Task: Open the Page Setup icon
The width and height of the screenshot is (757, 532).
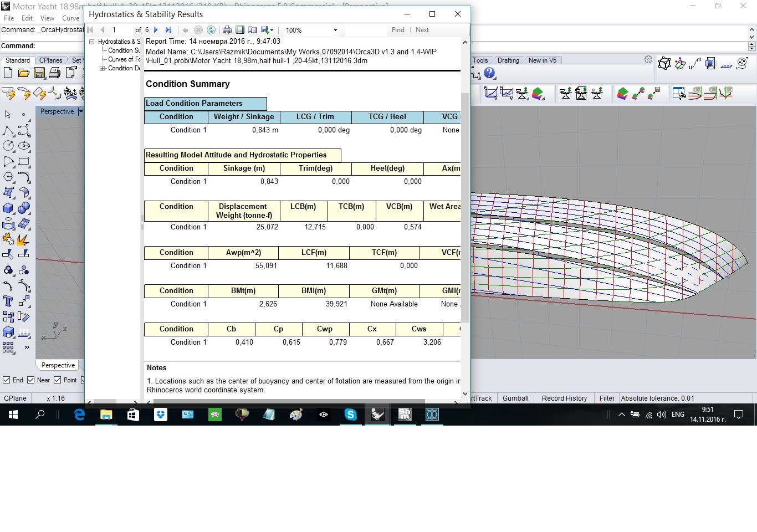Action: pyautogui.click(x=252, y=30)
